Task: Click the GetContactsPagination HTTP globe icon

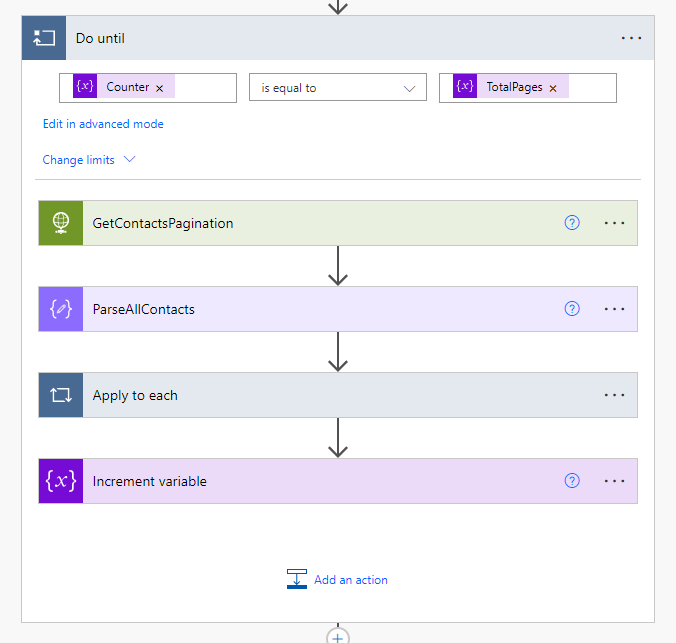Action: point(61,223)
